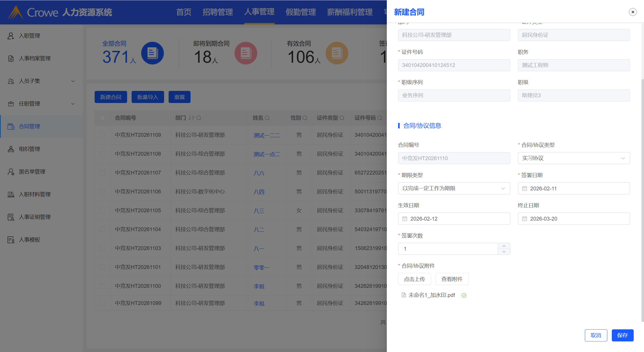Open the 期限类型 dropdown
Screen dimensions: 644x352
pyautogui.click(x=454, y=188)
